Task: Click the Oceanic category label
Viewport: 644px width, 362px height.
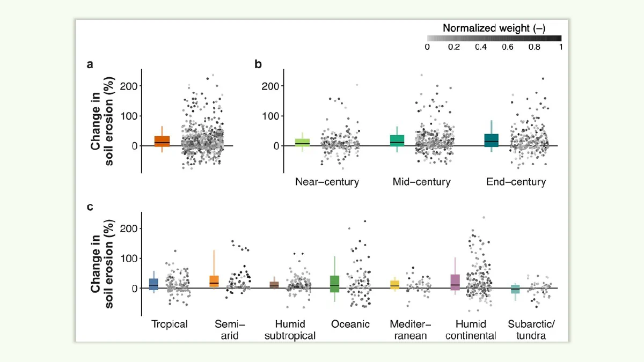Action: coord(350,324)
